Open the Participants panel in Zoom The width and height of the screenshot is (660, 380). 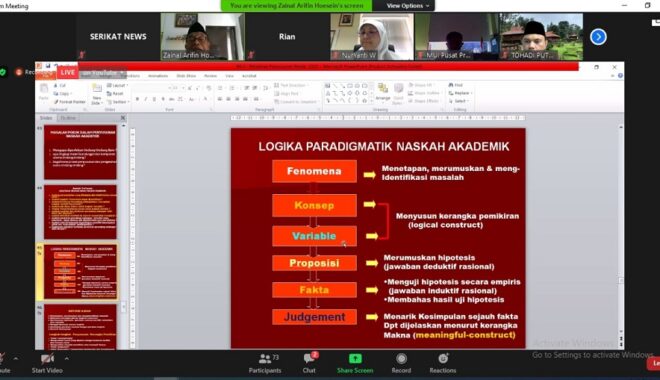coord(265,363)
